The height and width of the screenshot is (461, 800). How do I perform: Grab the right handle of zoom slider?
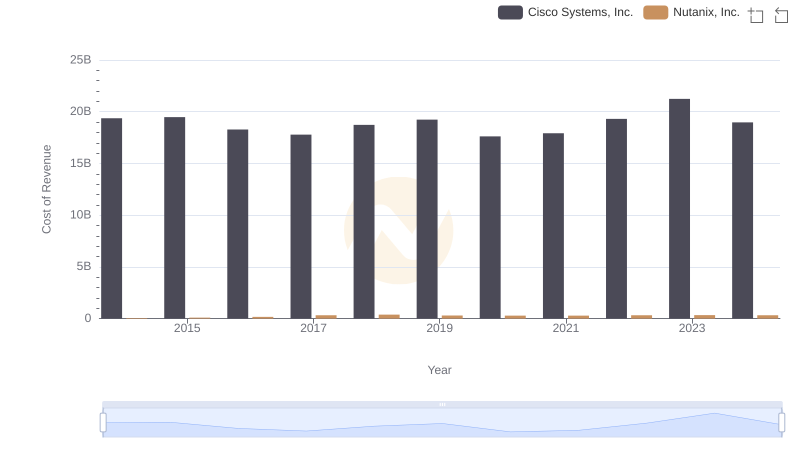[782, 423]
